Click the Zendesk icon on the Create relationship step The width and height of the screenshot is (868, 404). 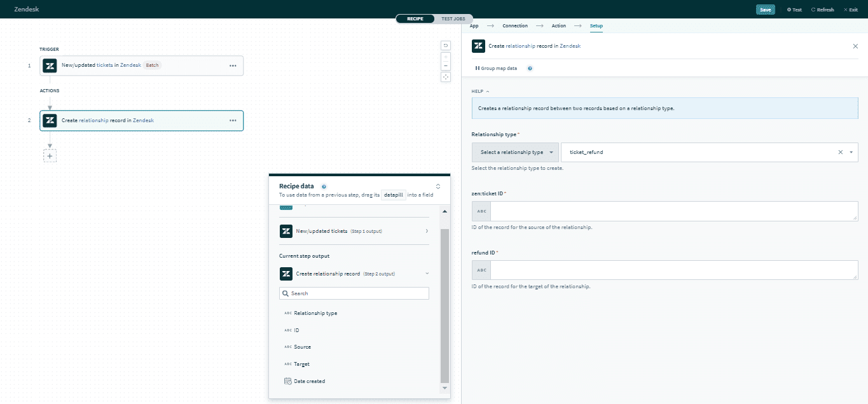50,120
